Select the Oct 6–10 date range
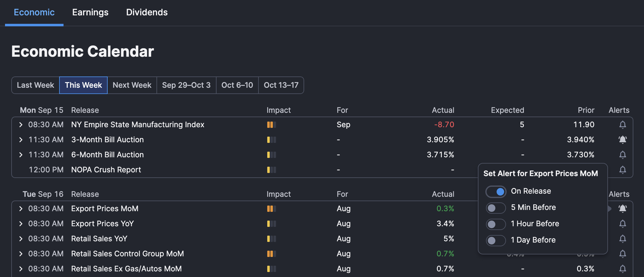Viewport: 644px width, 277px height. 237,85
